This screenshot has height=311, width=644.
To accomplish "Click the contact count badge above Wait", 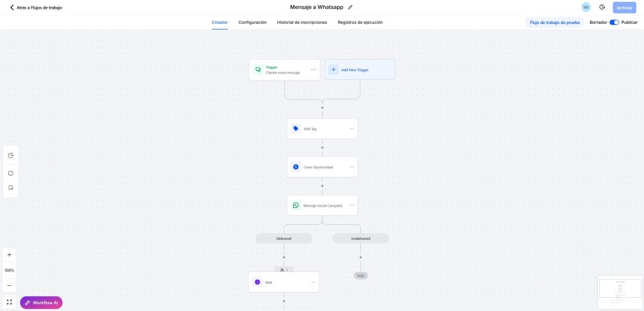I will click(x=284, y=270).
